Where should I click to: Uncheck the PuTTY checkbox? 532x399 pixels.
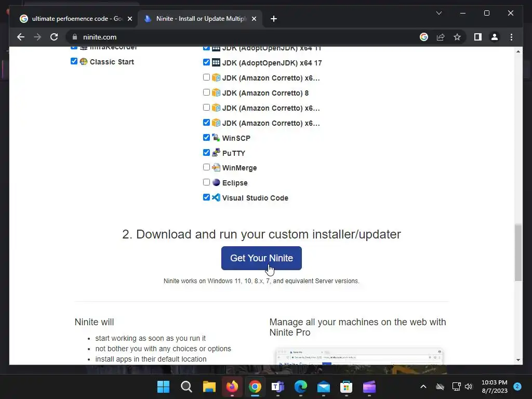coord(206,152)
